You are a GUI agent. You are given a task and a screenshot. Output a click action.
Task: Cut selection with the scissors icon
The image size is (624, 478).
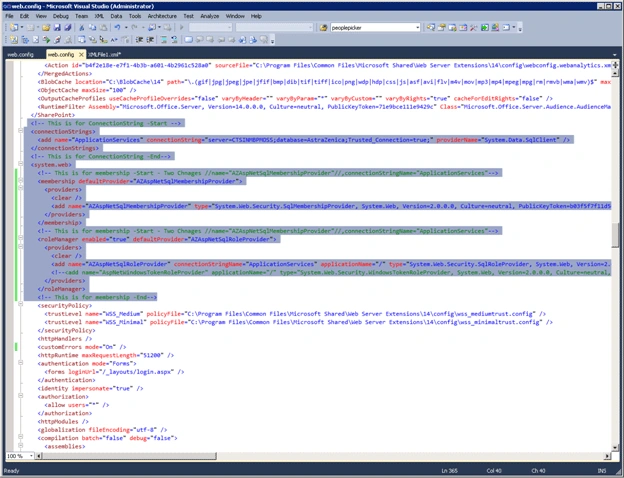pyautogui.click(x=82, y=28)
